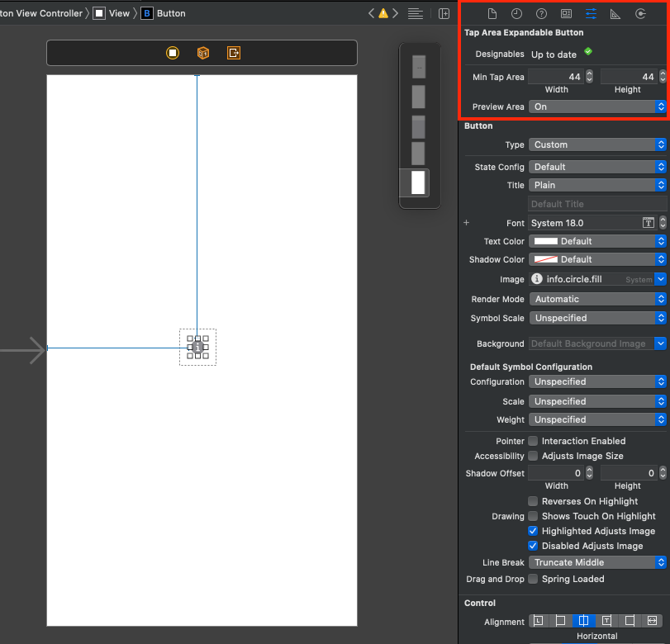Open the Connections inspector tab
This screenshot has width=670, height=644.
pyautogui.click(x=639, y=14)
